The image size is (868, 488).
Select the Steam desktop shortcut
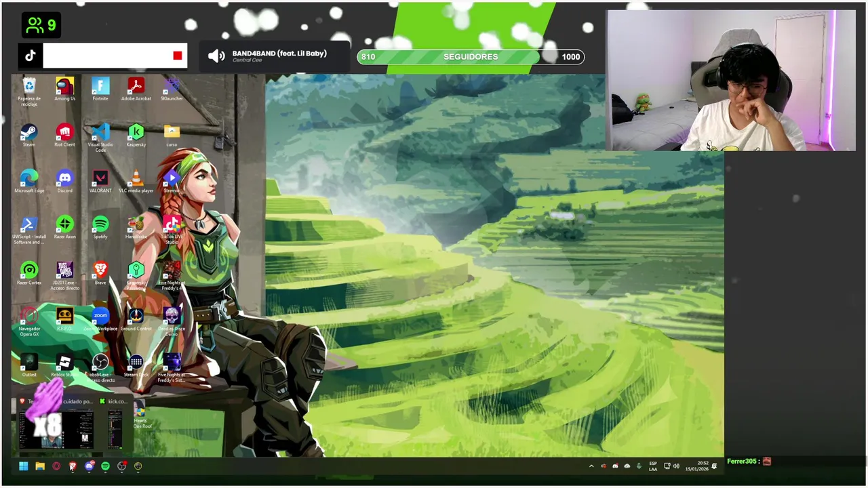(x=29, y=136)
